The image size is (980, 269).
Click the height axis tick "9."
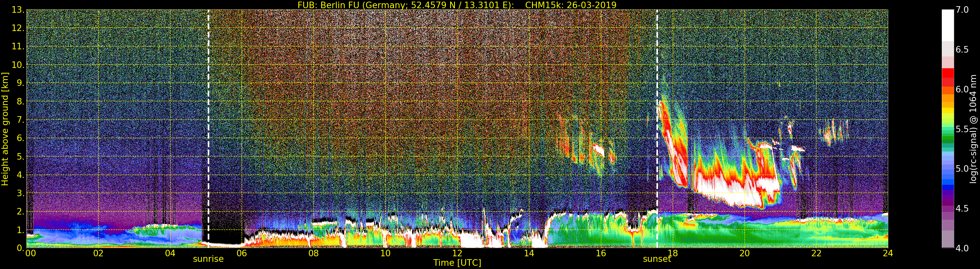click(x=20, y=83)
